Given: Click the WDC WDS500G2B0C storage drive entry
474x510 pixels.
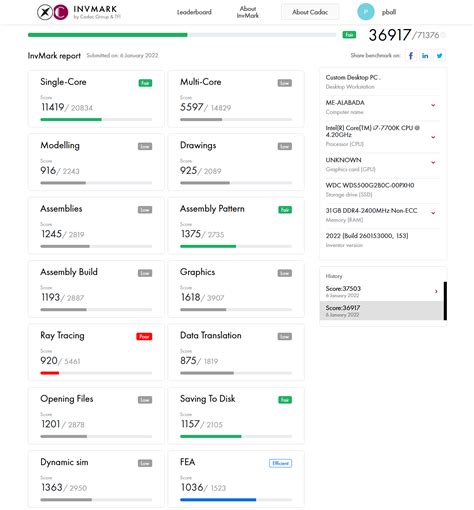Looking at the screenshot, I should click(383, 189).
